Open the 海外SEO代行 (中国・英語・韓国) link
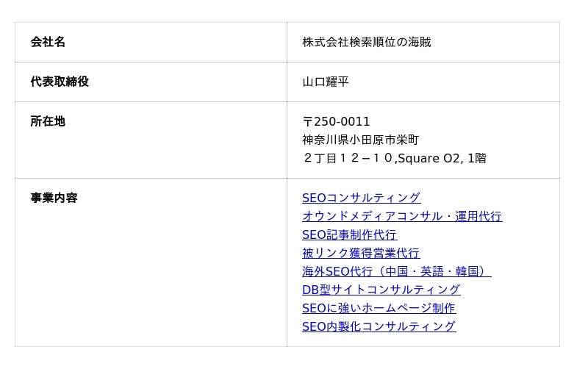The width and height of the screenshot is (588, 369). pyautogui.click(x=396, y=271)
